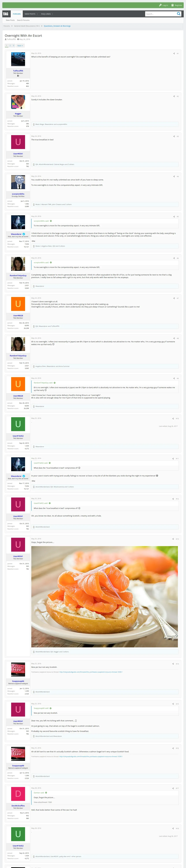Click the share icon on post #7
Image resolution: width=186 pixels, height=868 pixels.
point(174,298)
